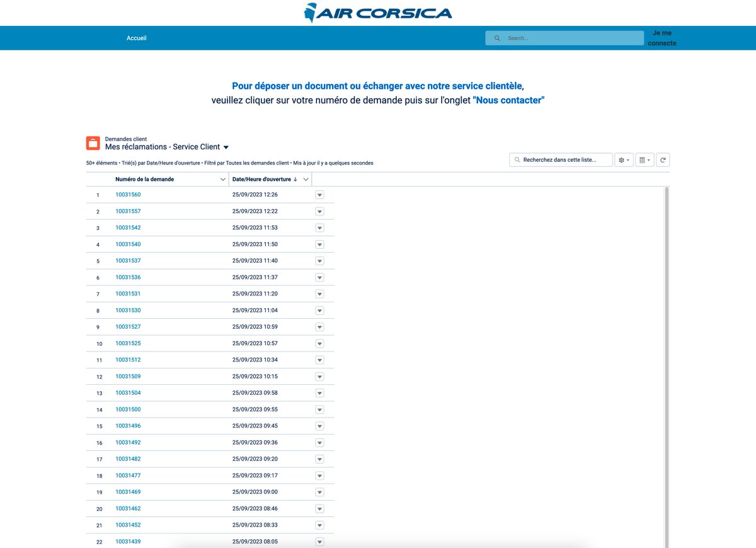Show row actions for request 10031509
756x548 pixels.
pyautogui.click(x=319, y=377)
